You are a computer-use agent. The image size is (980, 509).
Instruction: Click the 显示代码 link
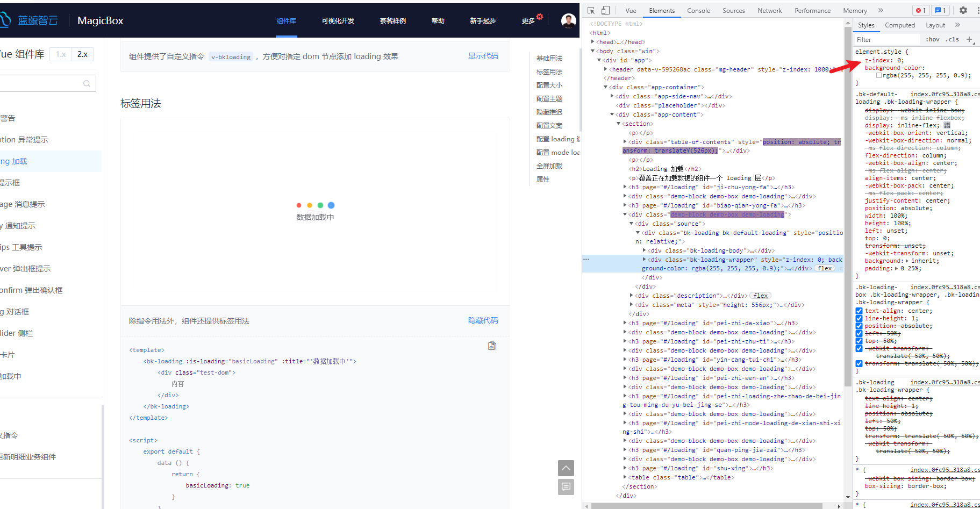(482, 56)
